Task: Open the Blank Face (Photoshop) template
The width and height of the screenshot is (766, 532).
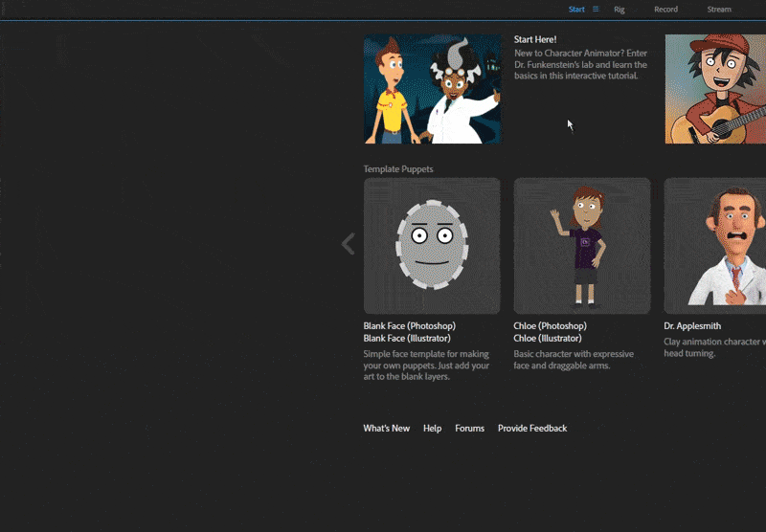Action: (409, 326)
